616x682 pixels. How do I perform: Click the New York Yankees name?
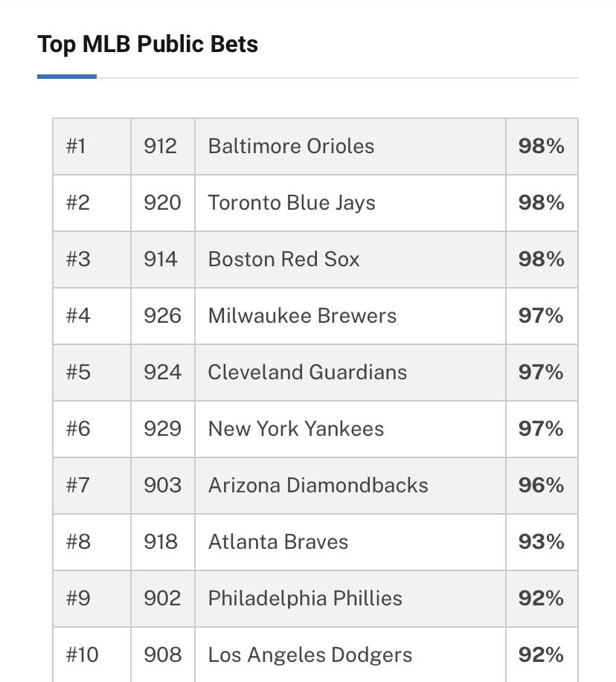coord(296,429)
